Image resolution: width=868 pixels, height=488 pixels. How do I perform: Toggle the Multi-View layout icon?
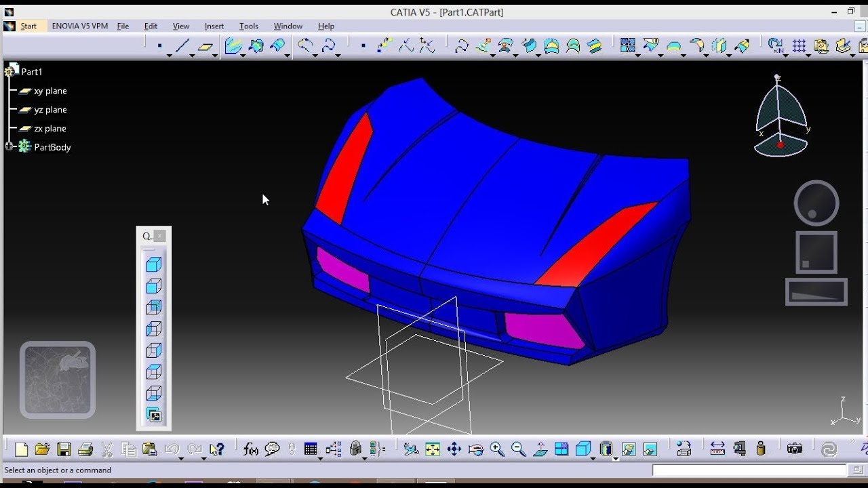(561, 449)
